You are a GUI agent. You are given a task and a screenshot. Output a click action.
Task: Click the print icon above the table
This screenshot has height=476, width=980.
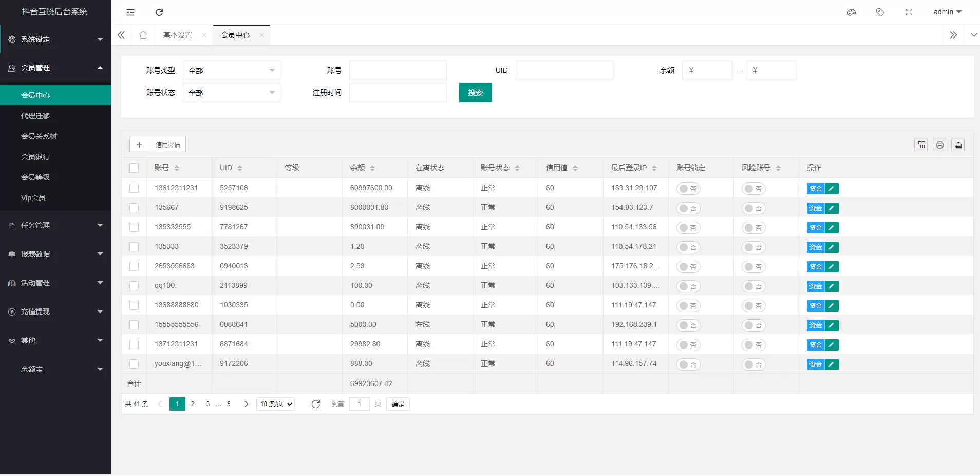point(939,145)
